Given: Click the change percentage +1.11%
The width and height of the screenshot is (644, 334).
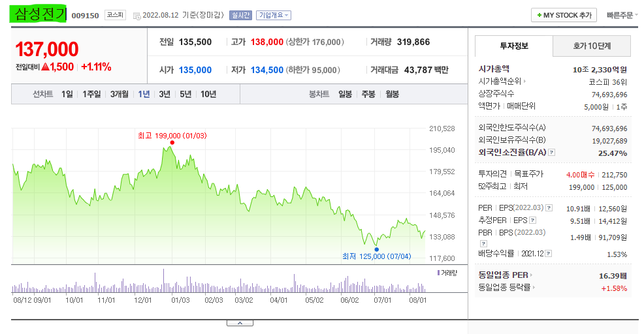Looking at the screenshot, I should coord(96,67).
